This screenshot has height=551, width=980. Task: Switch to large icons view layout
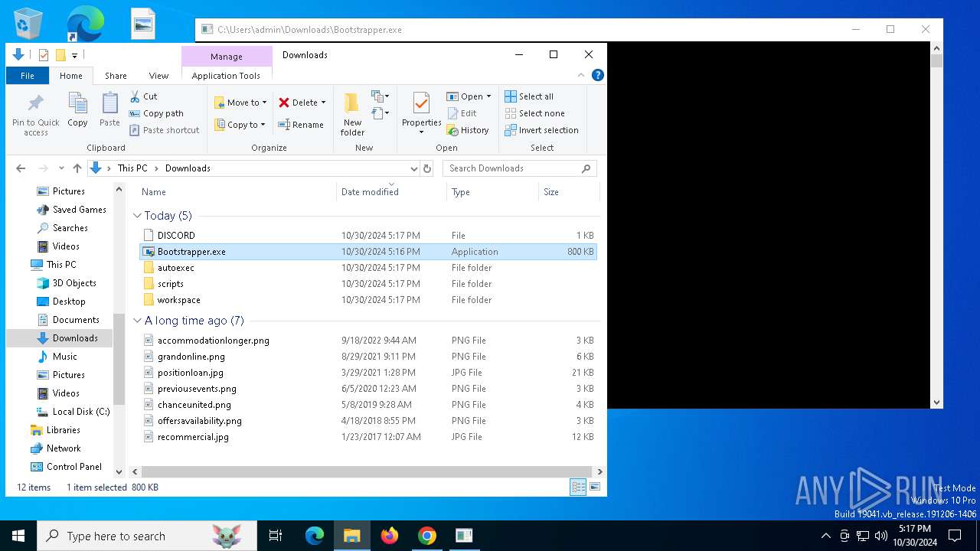click(x=595, y=487)
